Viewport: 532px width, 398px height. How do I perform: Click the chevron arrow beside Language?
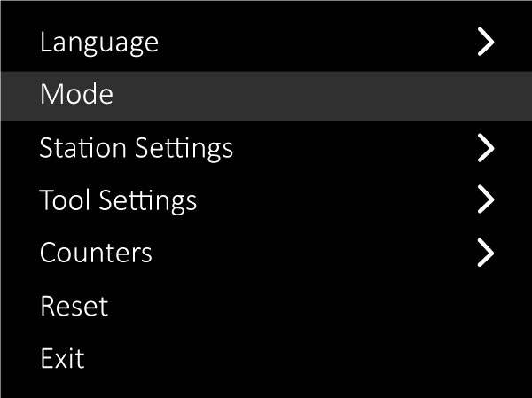tap(485, 42)
